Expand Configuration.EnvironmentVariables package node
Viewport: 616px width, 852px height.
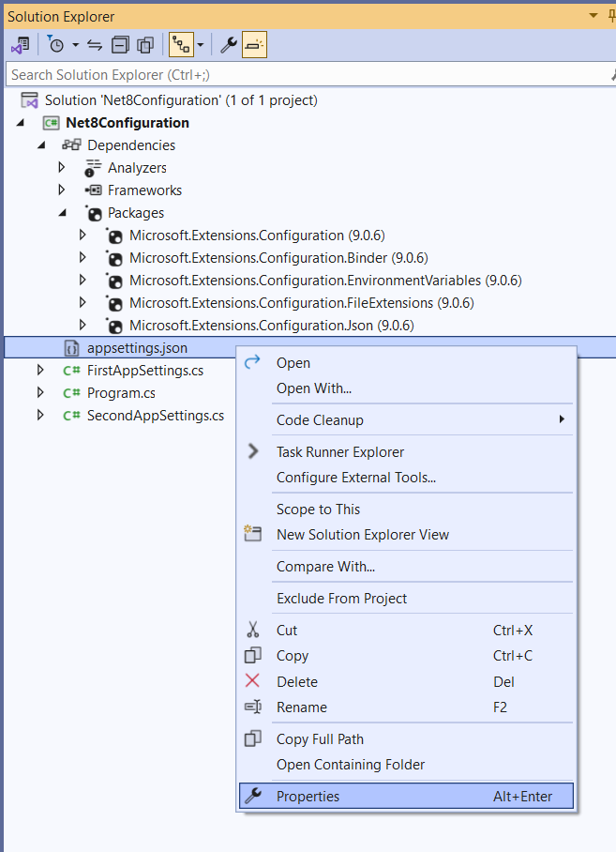point(83,281)
